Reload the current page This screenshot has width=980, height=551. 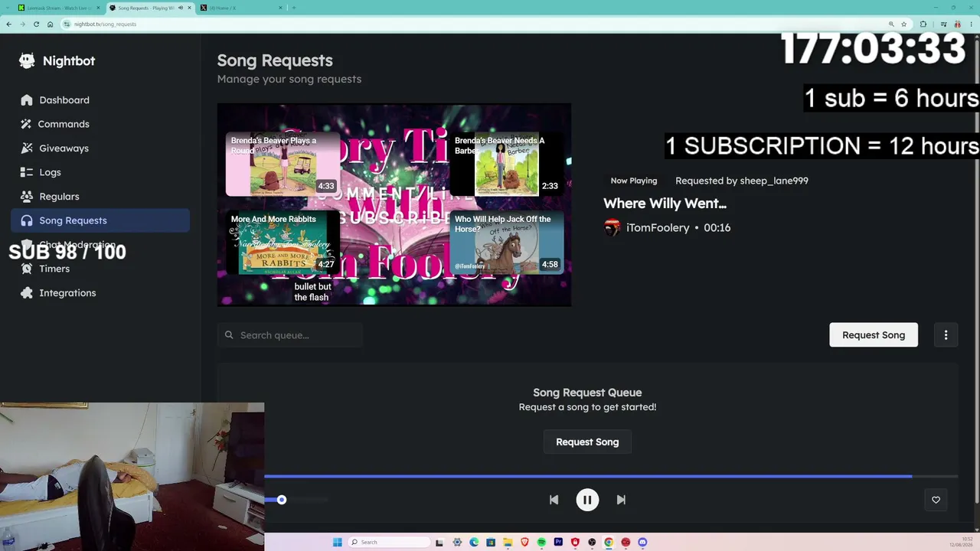pyautogui.click(x=36, y=24)
